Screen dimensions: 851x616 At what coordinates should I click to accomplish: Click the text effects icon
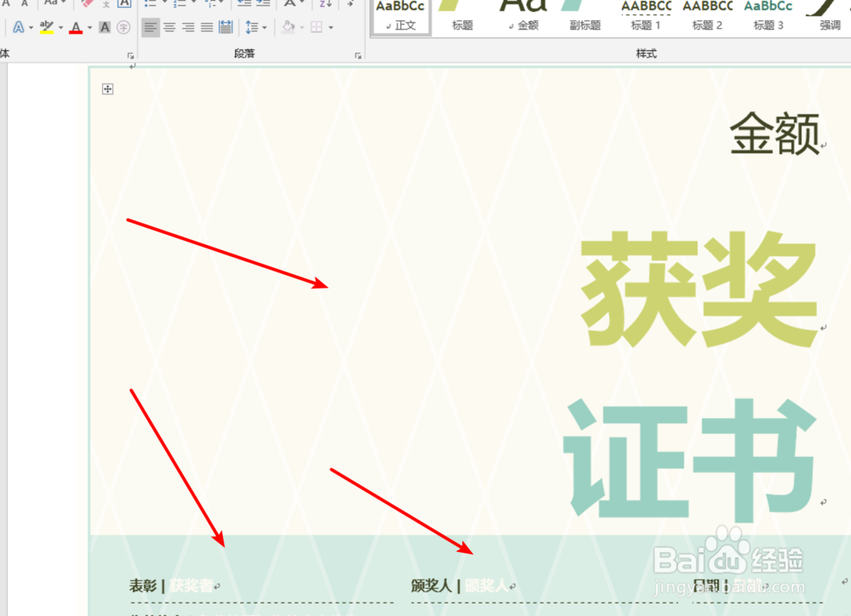tap(18, 26)
